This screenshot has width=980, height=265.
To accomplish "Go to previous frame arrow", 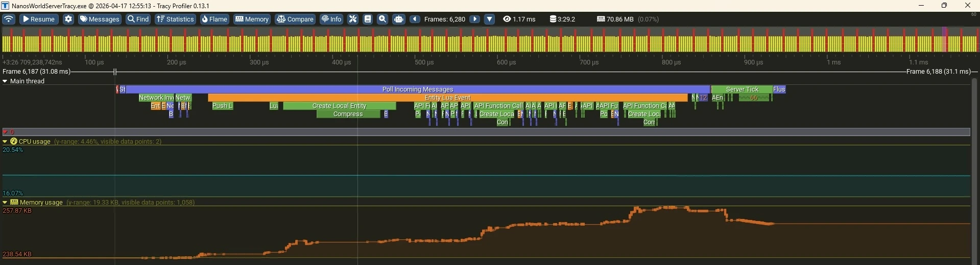I will coord(415,19).
